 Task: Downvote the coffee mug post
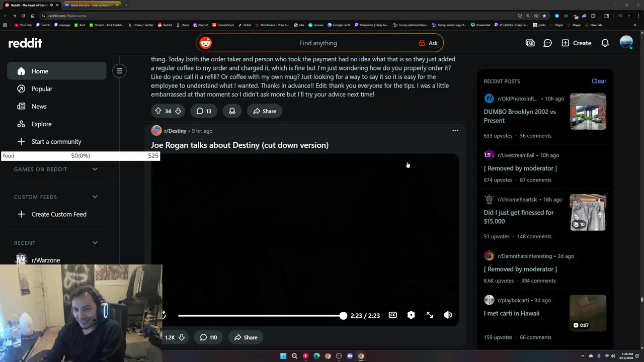click(178, 111)
